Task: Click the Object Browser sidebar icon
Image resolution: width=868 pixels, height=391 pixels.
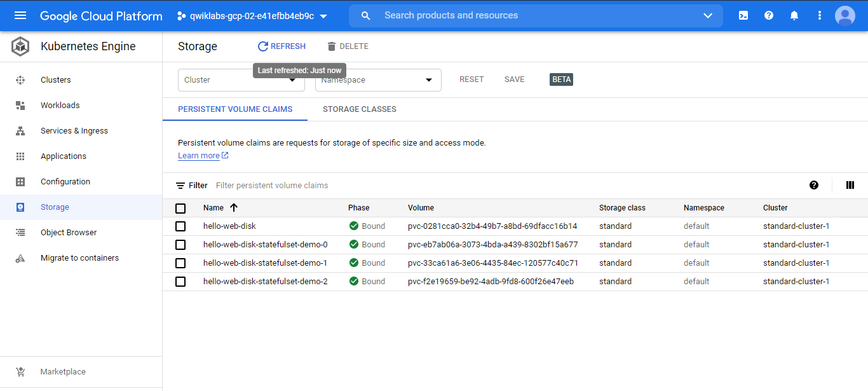Action: pyautogui.click(x=20, y=233)
